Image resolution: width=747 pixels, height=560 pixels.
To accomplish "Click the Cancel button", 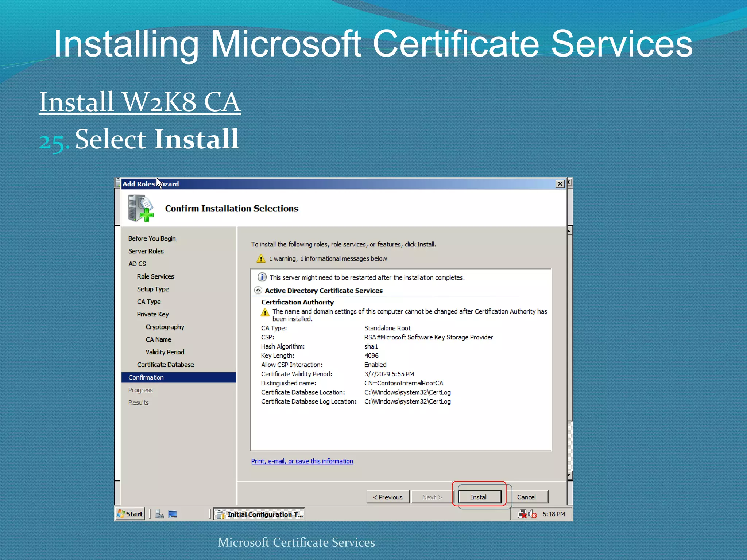I will [526, 497].
